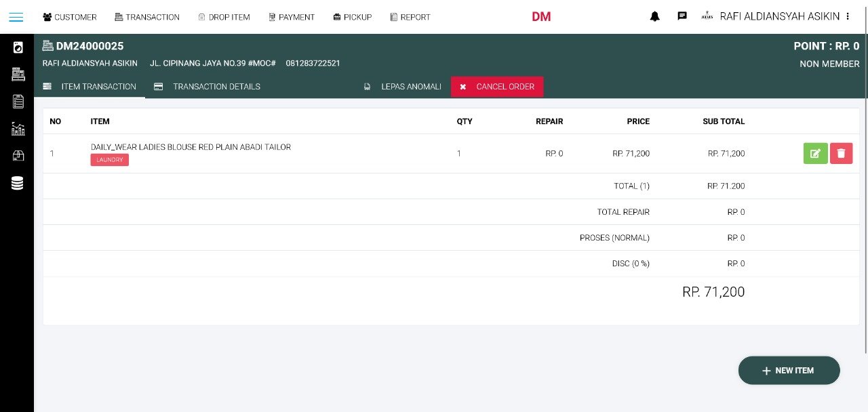Open the hamburger menu in the top-left
The height and width of the screenshot is (412, 868).
[16, 17]
